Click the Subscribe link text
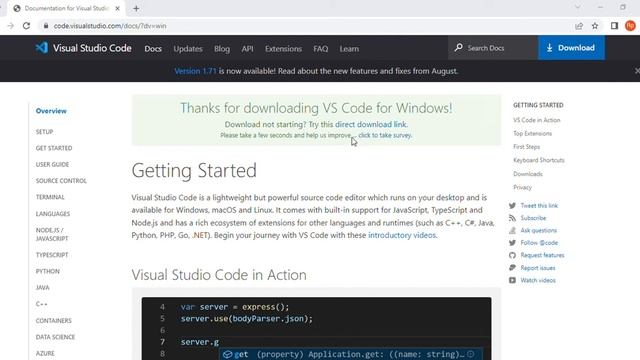The height and width of the screenshot is (360, 640). tap(533, 218)
